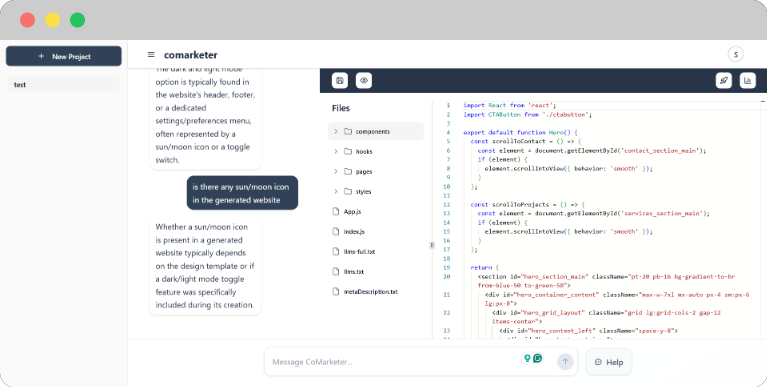Click the user message about sun/moon icon
The width and height of the screenshot is (767, 387).
pyautogui.click(x=242, y=193)
